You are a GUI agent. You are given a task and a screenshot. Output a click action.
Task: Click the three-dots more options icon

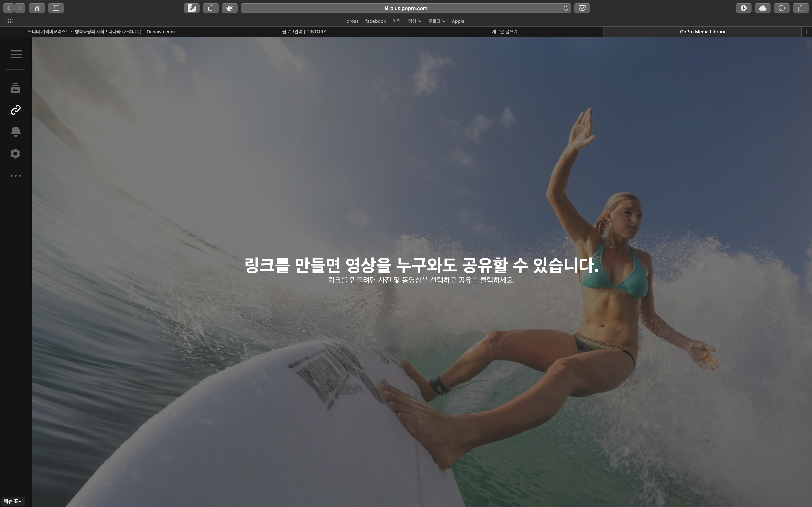tap(15, 176)
